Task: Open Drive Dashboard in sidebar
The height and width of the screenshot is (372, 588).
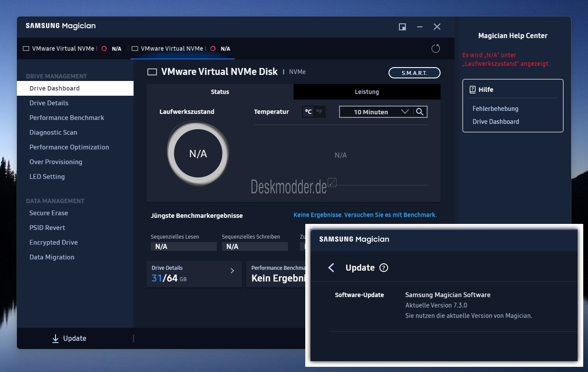Action: tap(75, 88)
